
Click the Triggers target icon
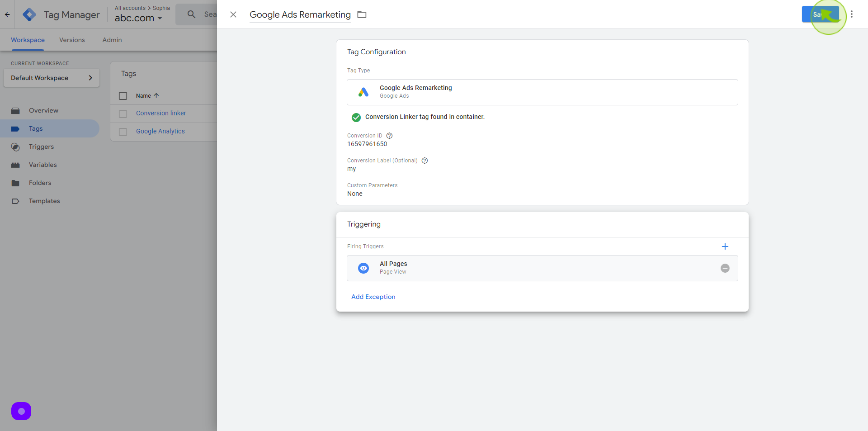tap(15, 147)
